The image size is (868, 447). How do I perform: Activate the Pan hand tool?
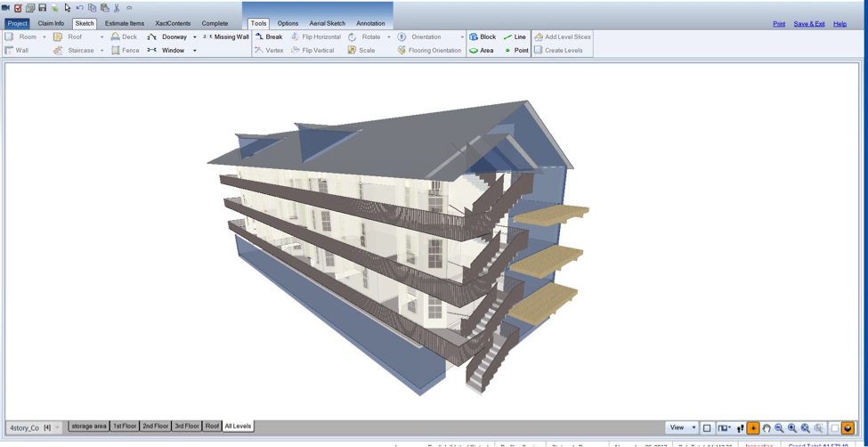(766, 428)
